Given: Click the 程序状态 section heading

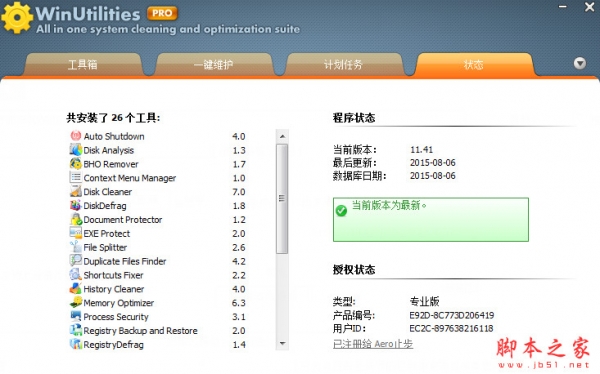Looking at the screenshot, I should click(x=354, y=118).
